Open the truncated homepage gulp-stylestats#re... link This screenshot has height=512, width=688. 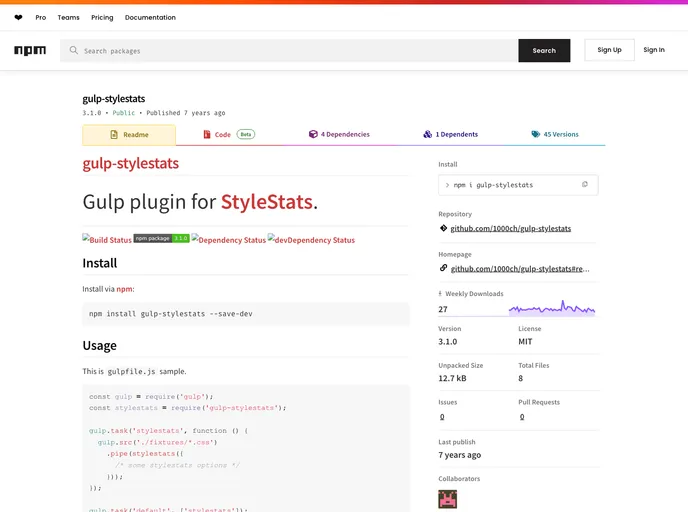click(520, 269)
